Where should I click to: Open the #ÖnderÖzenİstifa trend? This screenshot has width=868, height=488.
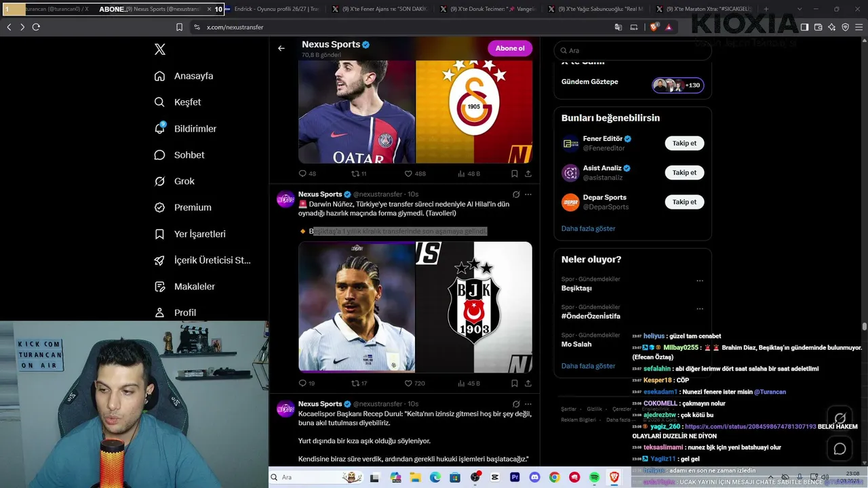pos(591,316)
